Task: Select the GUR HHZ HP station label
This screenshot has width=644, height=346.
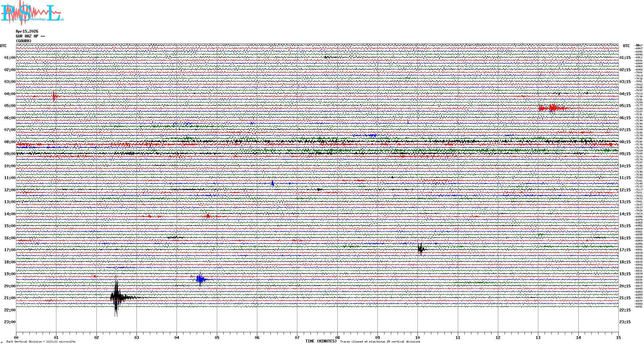Action: (30, 36)
